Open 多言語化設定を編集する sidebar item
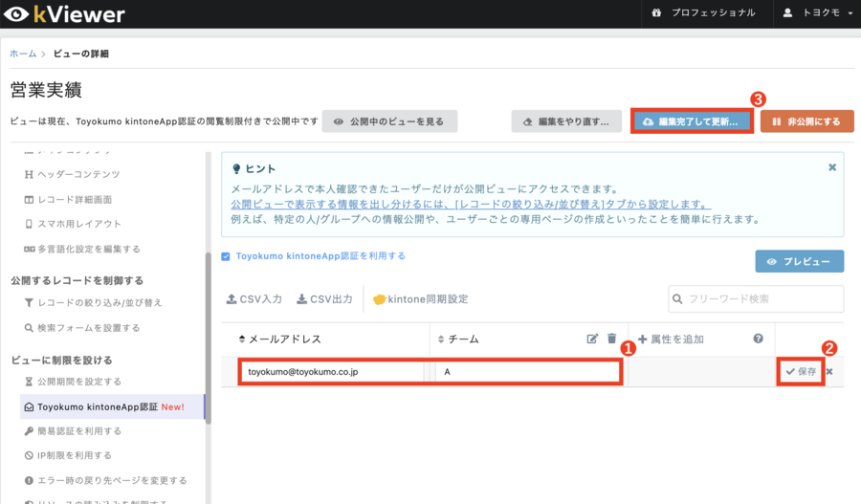This screenshot has height=504, width=861. tap(82, 249)
